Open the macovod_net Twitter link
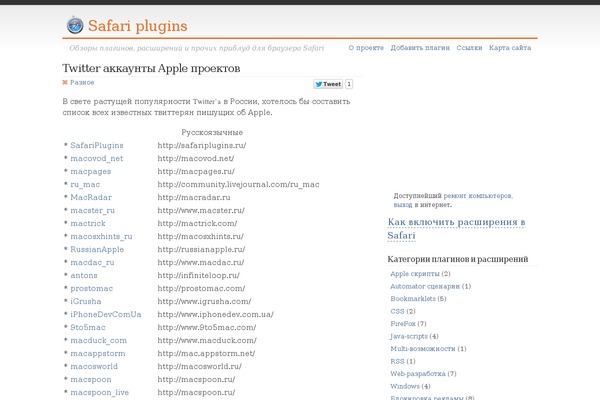600x400 pixels. 97,158
